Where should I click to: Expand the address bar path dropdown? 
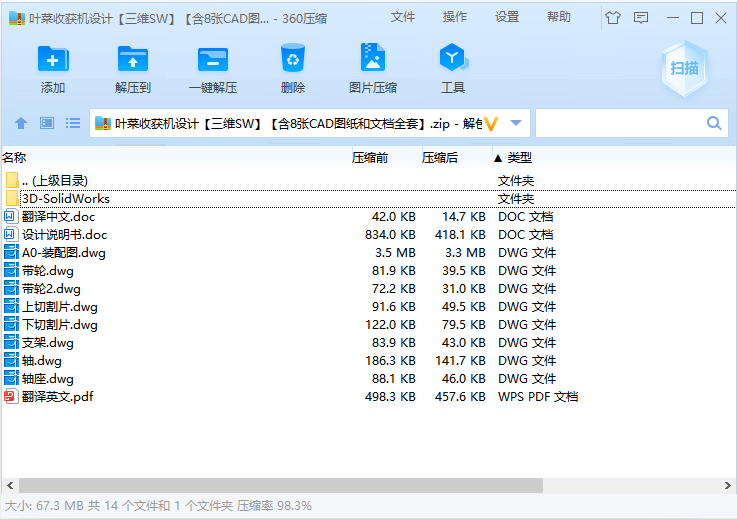point(516,123)
